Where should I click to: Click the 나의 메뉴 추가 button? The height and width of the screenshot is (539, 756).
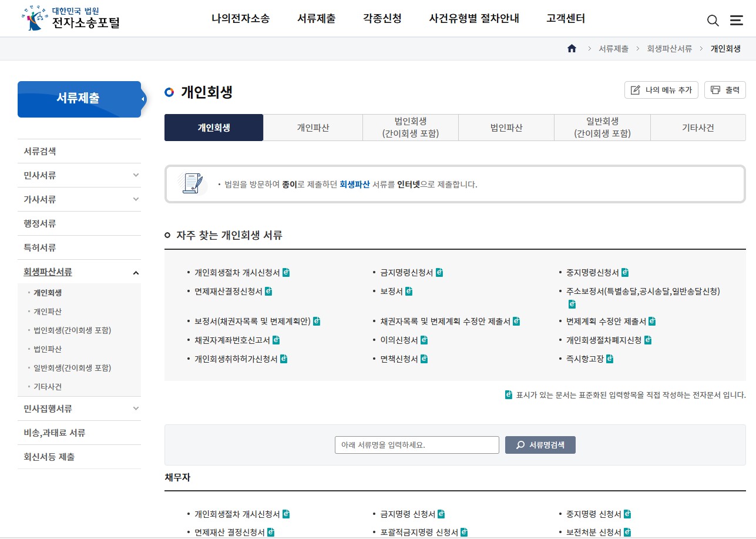point(661,89)
